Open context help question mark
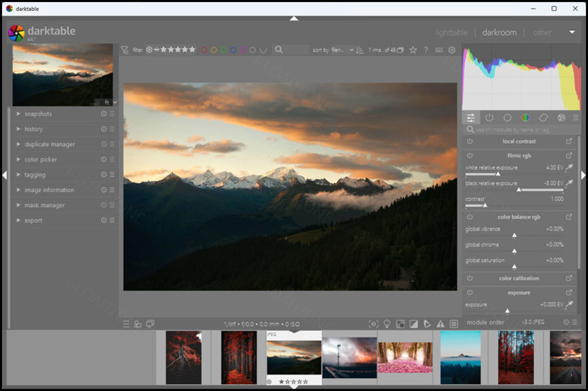 426,50
